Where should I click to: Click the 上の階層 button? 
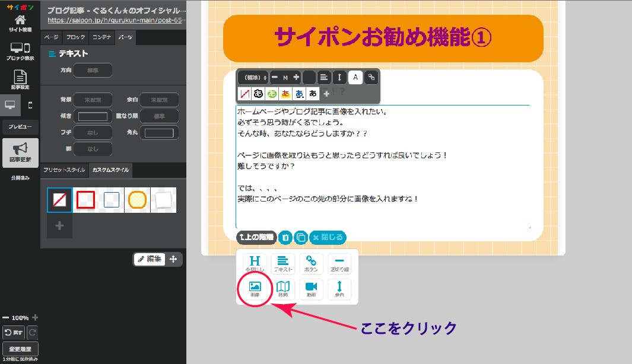click(x=256, y=237)
